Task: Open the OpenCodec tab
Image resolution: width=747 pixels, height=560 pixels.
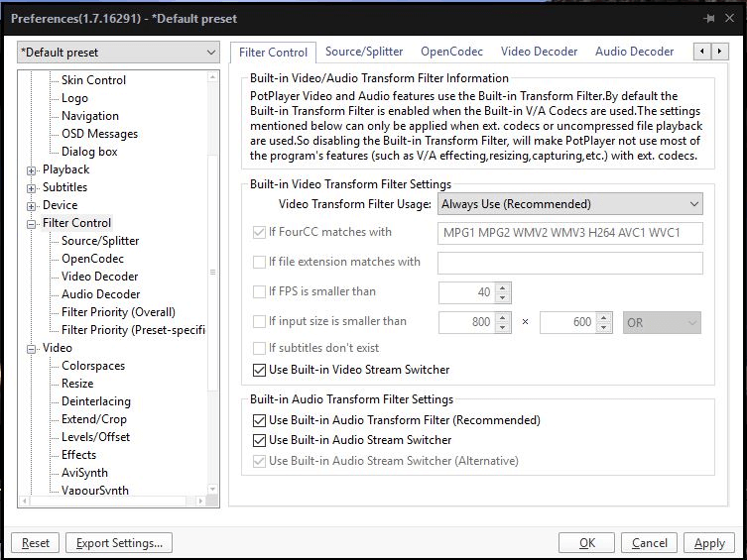Action: point(451,52)
